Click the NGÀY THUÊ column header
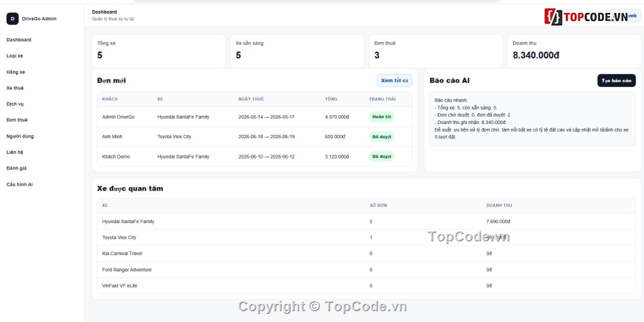Screen dimensions: 644x322 [x=251, y=99]
